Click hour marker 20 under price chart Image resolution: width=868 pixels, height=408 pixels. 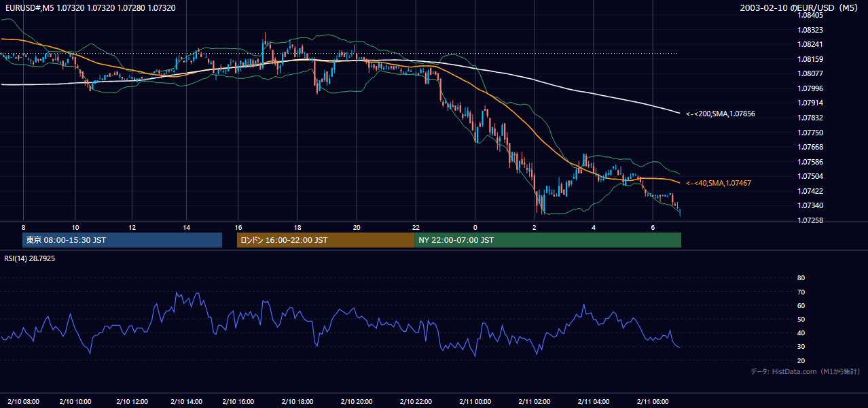[x=357, y=227]
